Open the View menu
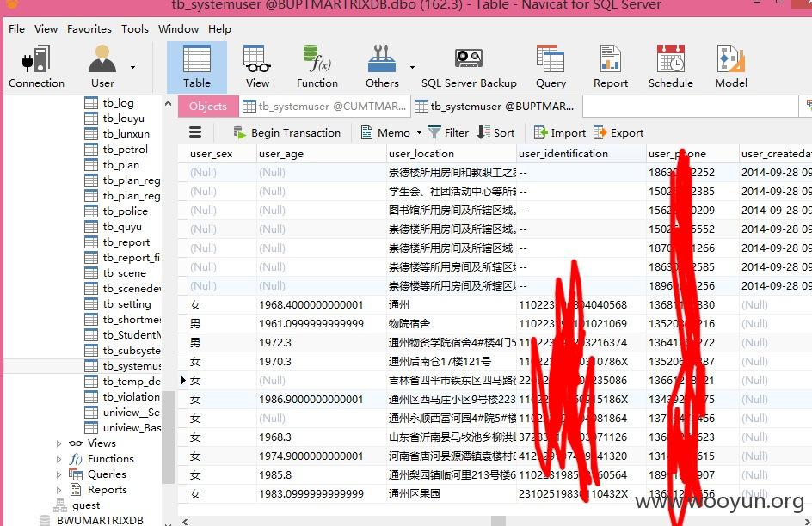 tap(46, 29)
